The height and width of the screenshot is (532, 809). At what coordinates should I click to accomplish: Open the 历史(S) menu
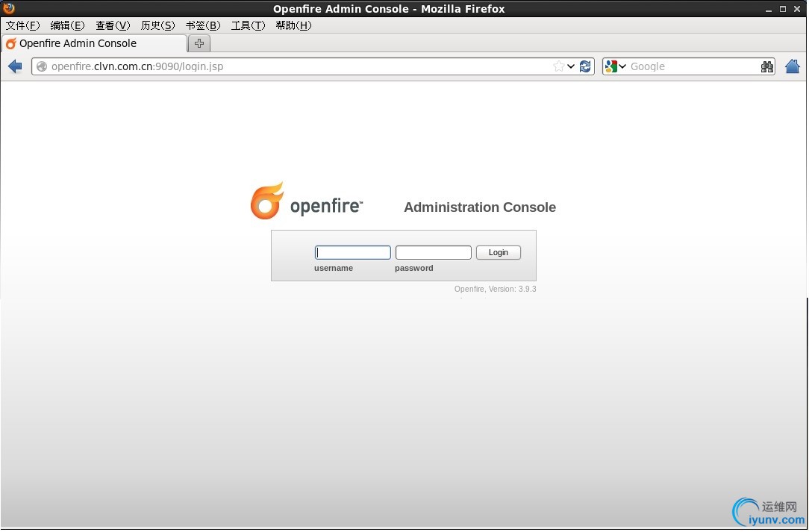point(158,25)
